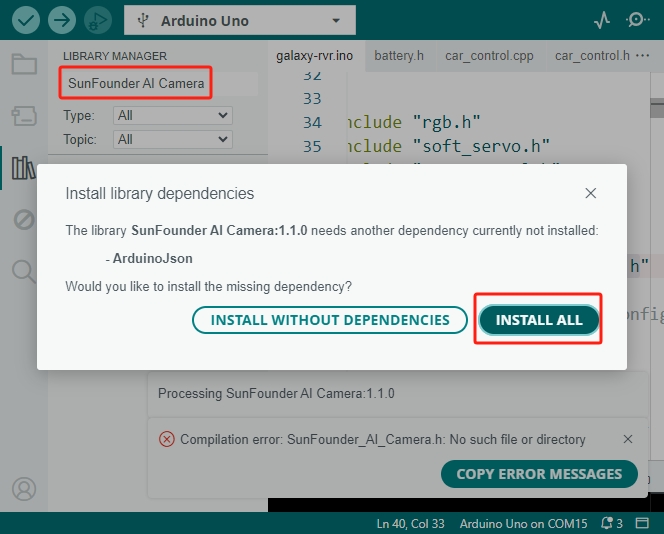Image resolution: width=664 pixels, height=534 pixels.
Task: Show more editor tabs via ellipsis
Action: click(642, 56)
